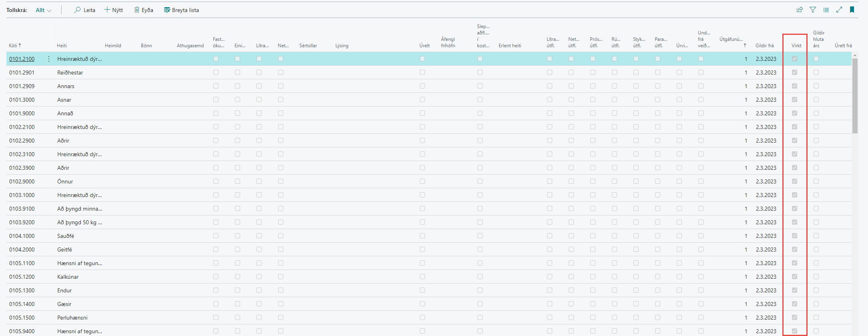Viewport: 868px width, 336px height.
Task: Open the share icon in the toolbar
Action: coord(800,10)
